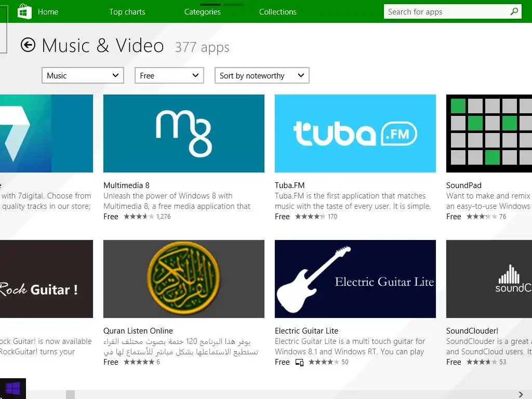532x399 pixels.
Task: Click the Electric Guitar Lite description text
Action: (x=350, y=347)
